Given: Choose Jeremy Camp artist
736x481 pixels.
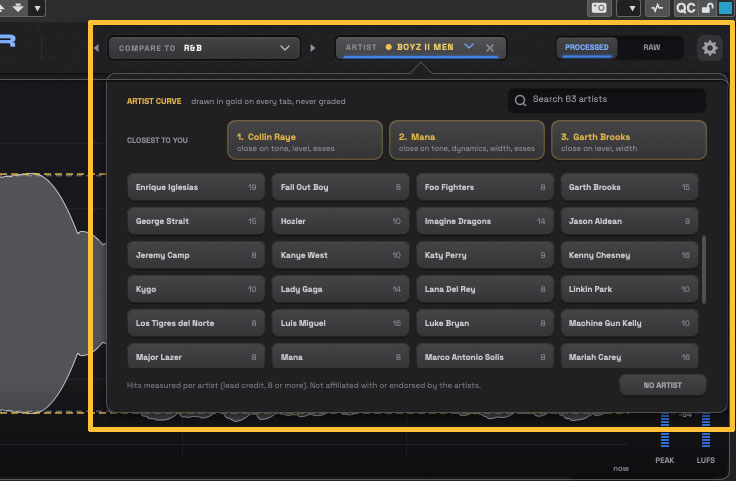Looking at the screenshot, I should click(x=196, y=255).
